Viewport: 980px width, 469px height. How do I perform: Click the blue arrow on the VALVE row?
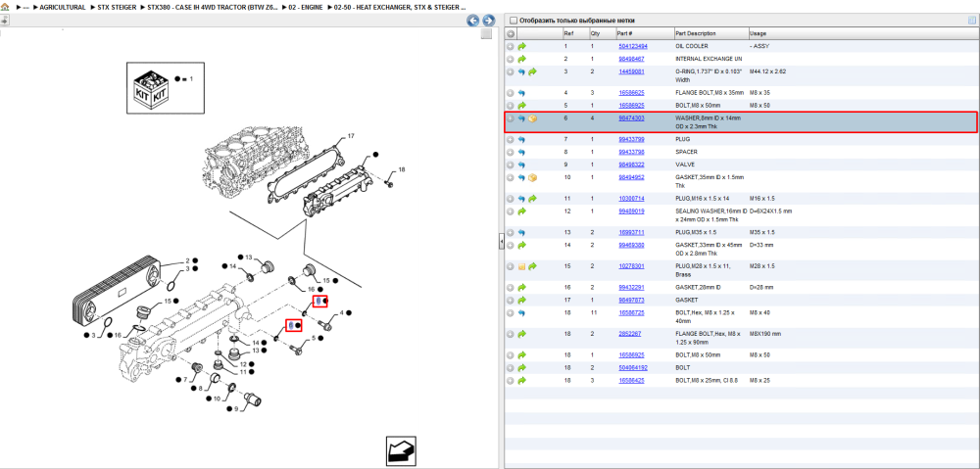click(x=522, y=164)
